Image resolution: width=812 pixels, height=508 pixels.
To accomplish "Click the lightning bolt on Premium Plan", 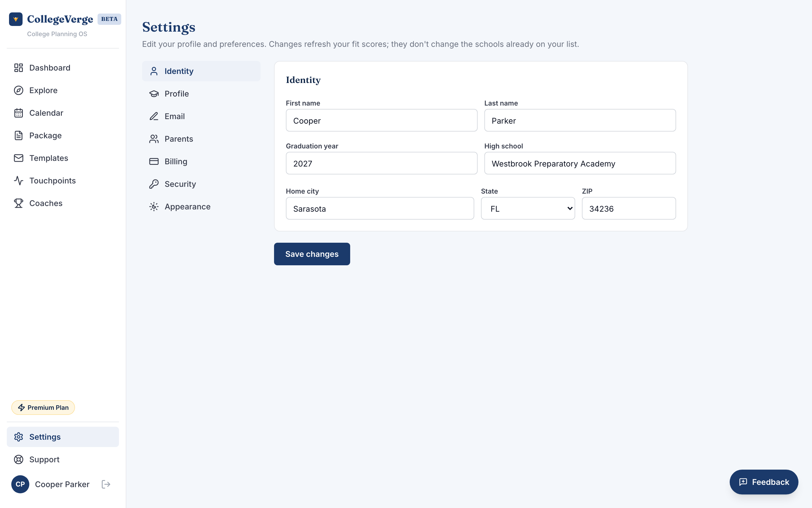I will click(21, 408).
